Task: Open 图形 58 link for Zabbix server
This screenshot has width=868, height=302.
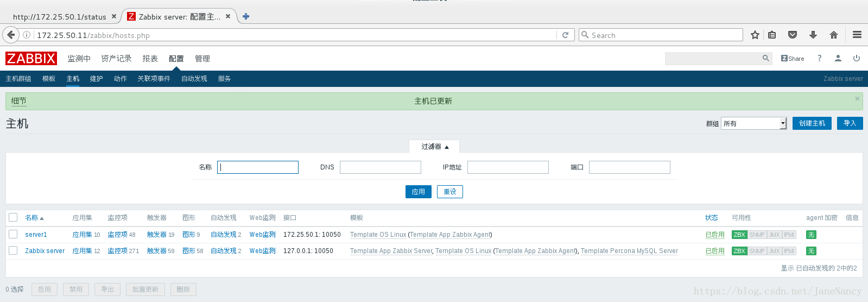Action: [x=188, y=251]
